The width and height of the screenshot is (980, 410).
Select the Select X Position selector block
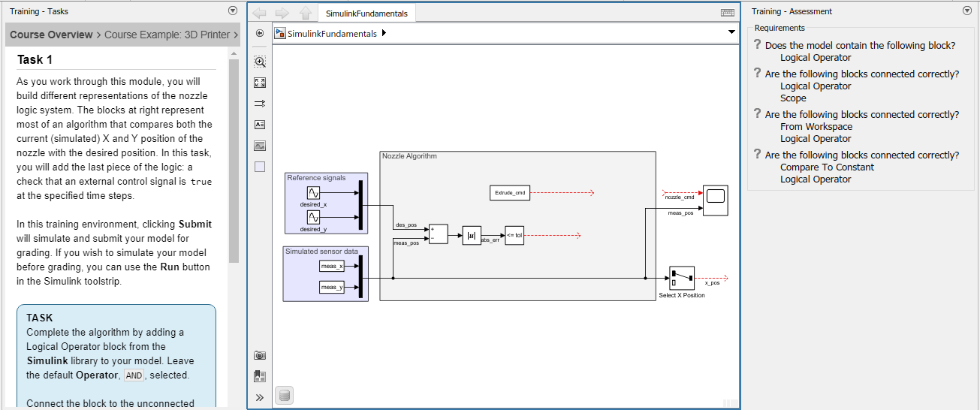[x=681, y=278]
